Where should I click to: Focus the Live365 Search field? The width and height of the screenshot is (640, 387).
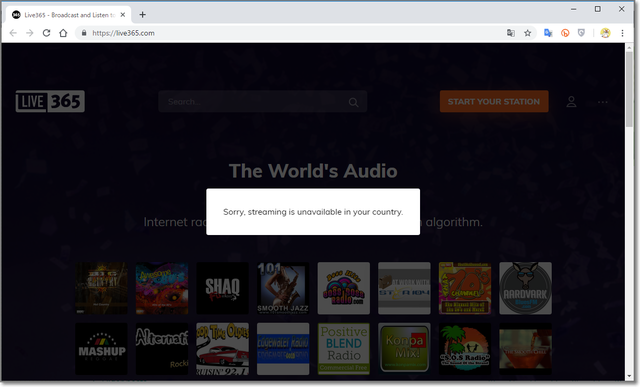coord(262,102)
